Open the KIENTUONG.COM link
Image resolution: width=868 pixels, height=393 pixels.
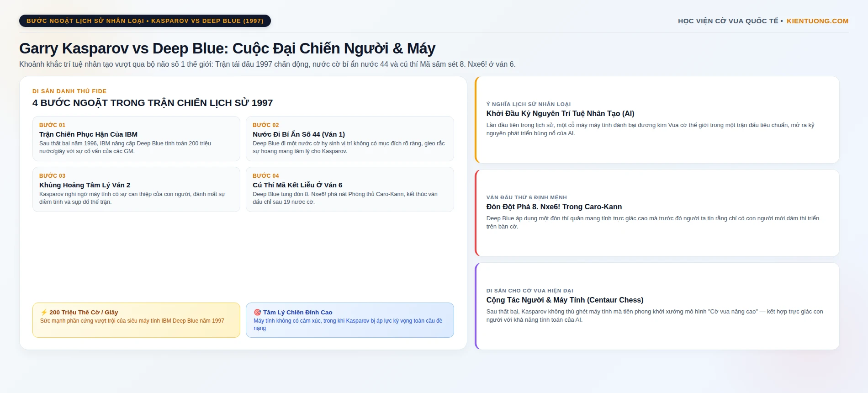tap(817, 21)
